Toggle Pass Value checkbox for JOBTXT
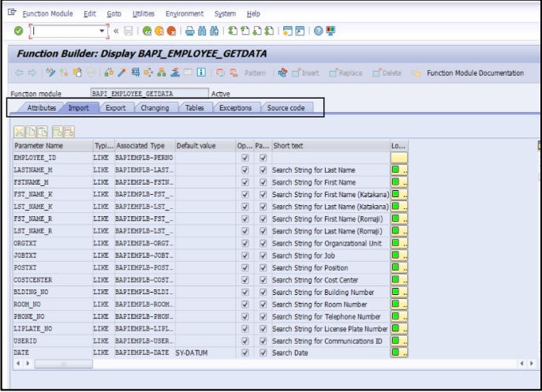The image size is (542, 392). pos(263,256)
